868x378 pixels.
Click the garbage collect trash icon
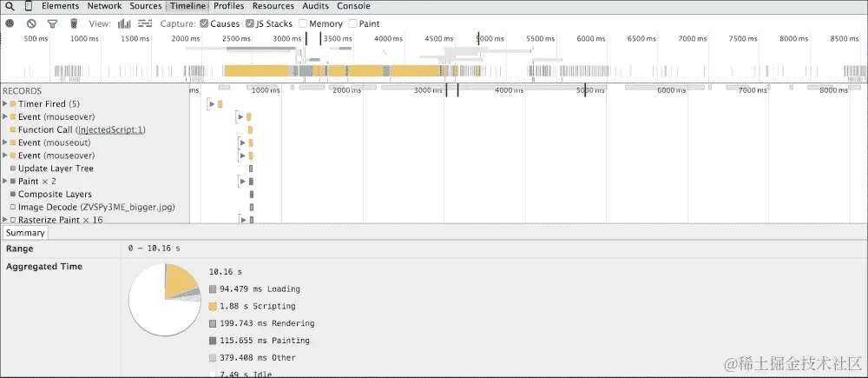coord(74,23)
